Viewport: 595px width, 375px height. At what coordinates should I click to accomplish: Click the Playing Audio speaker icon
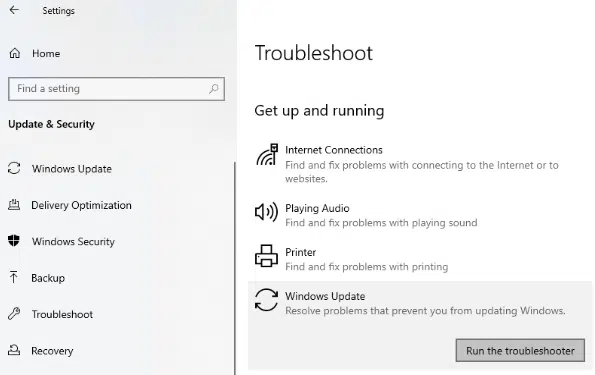pyautogui.click(x=266, y=211)
